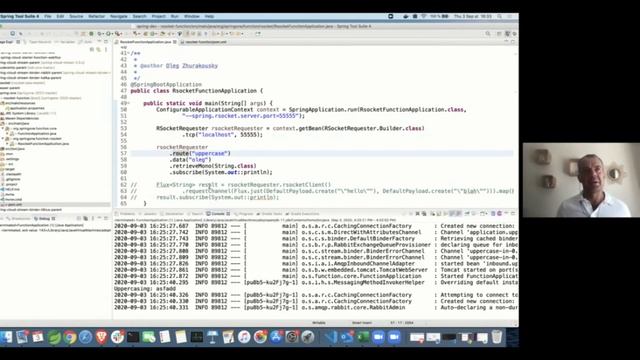The width and height of the screenshot is (640, 360).
Task: Open Spring Tool Suite leaf icon in Dock
Action: tap(53, 337)
